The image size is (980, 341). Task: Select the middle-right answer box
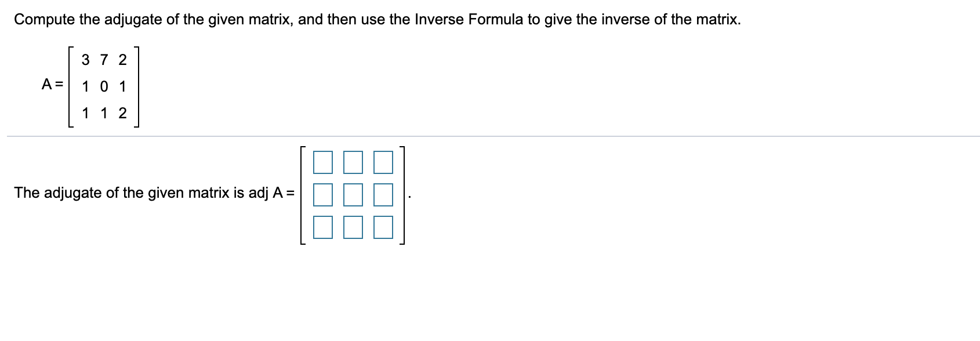click(x=383, y=194)
